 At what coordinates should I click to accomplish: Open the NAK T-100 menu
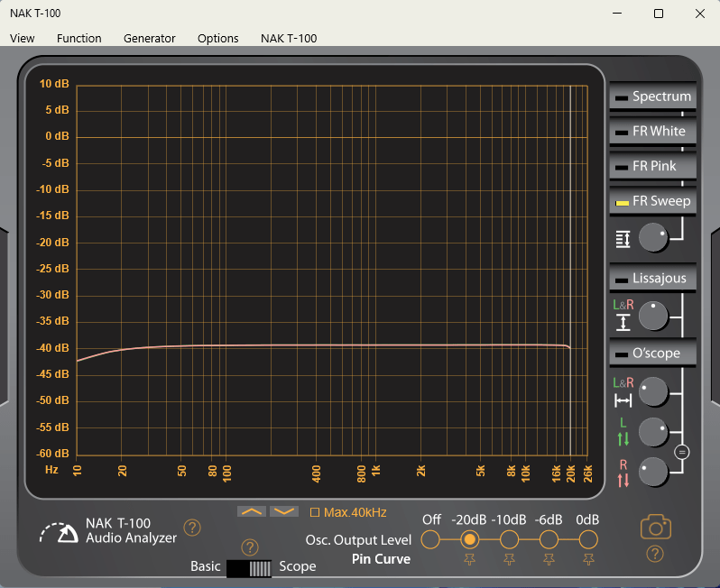pyautogui.click(x=289, y=38)
